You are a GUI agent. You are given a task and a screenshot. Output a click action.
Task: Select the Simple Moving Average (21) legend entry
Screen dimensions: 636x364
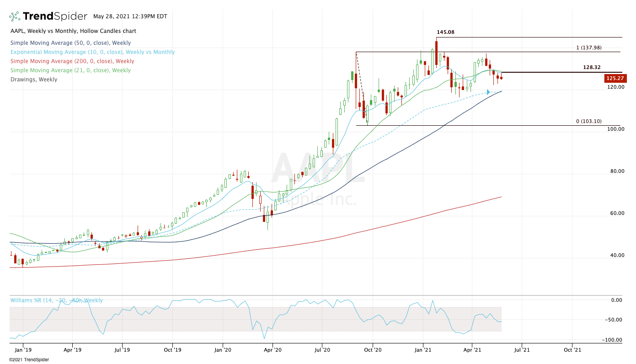pyautogui.click(x=70, y=70)
